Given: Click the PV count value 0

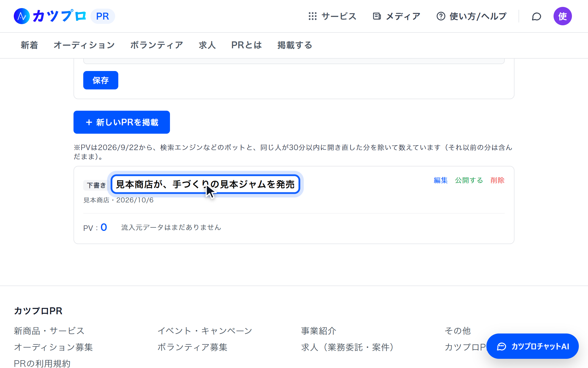Looking at the screenshot, I should click(104, 227).
